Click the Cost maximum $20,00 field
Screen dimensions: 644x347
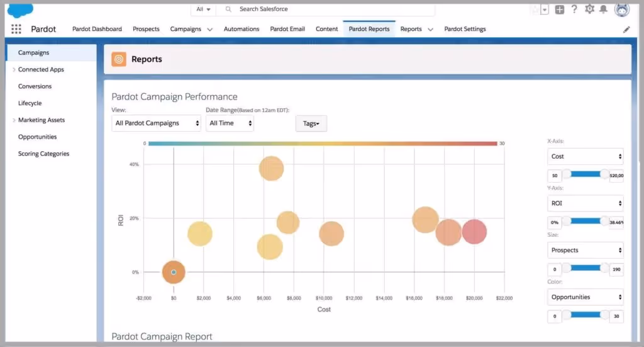616,176
